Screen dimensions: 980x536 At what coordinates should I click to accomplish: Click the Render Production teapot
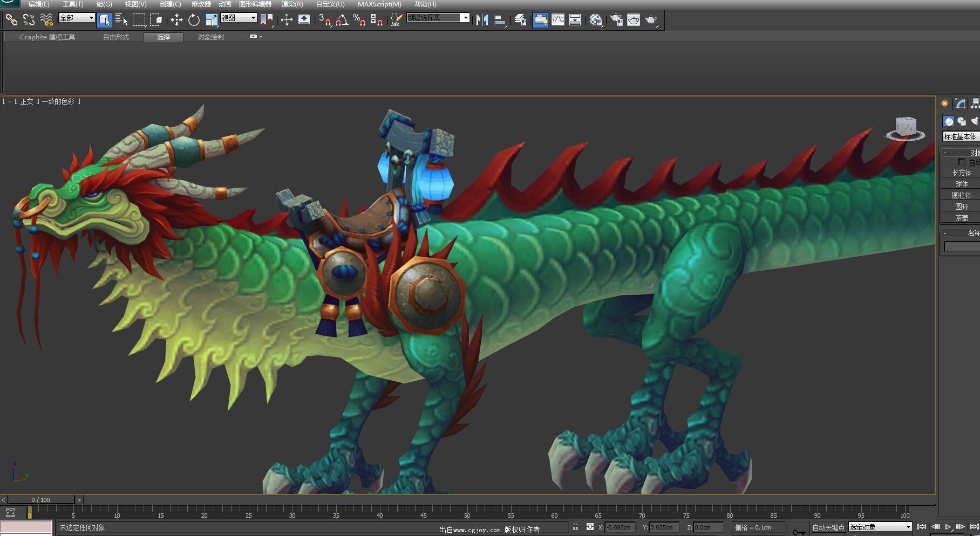point(651,20)
